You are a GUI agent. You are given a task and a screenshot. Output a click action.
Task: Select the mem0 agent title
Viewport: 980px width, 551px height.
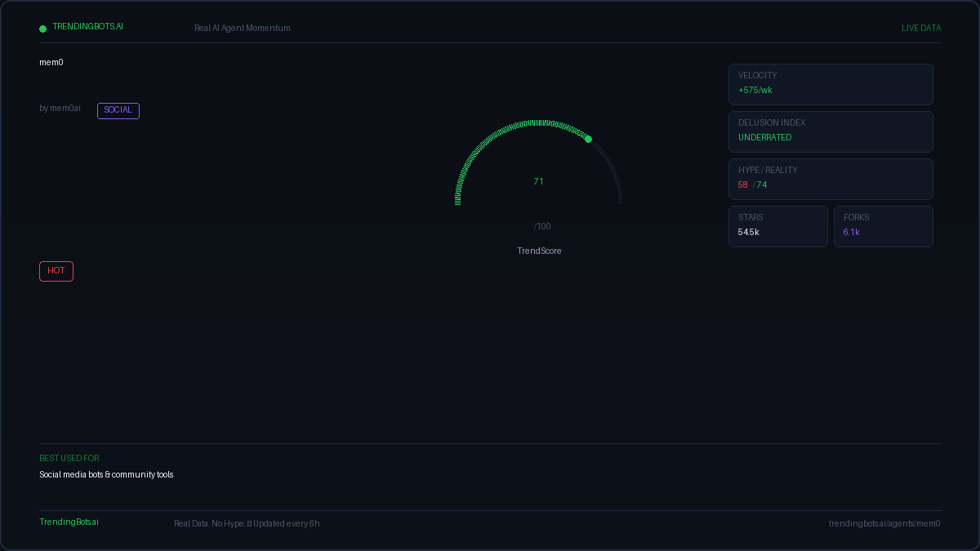tap(51, 62)
